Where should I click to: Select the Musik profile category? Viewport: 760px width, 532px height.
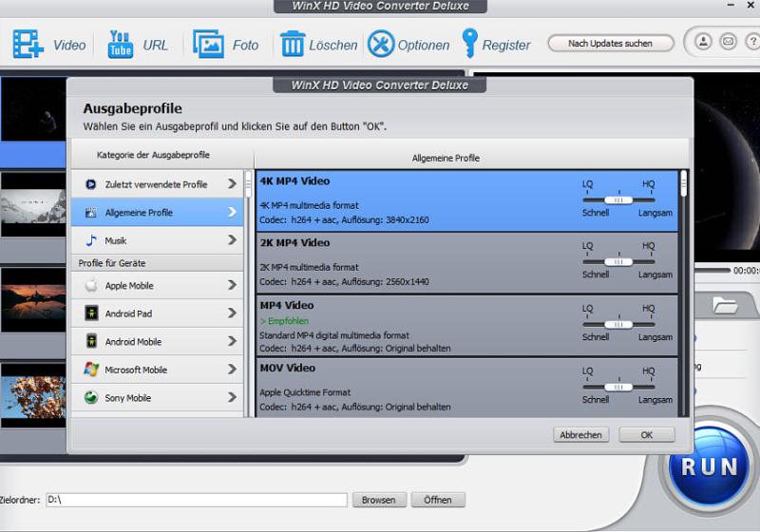[x=157, y=240]
